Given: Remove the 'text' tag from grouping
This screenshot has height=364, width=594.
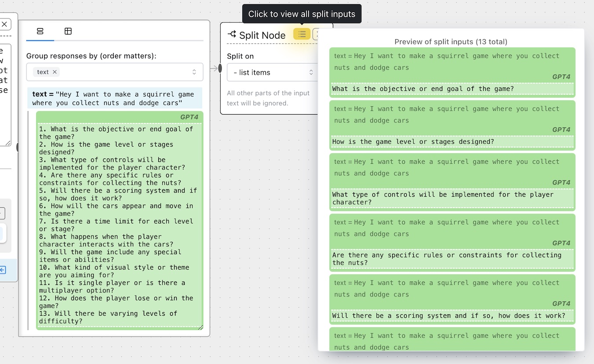Looking at the screenshot, I should [x=55, y=72].
